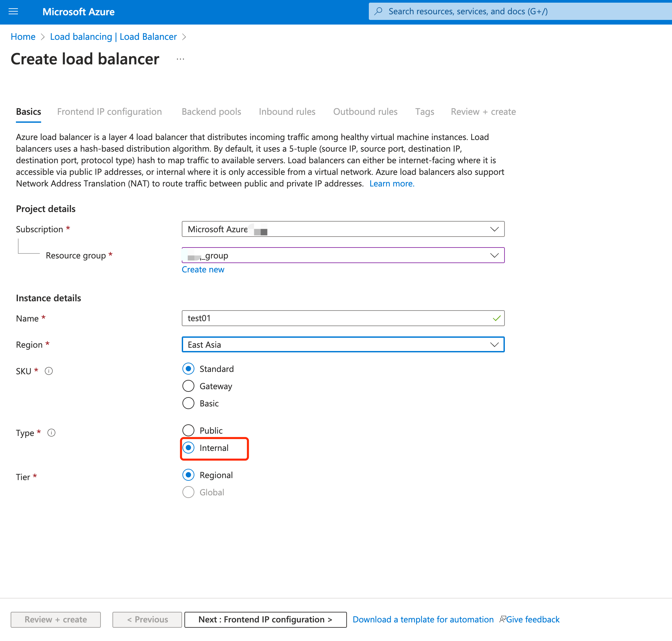Screen dimensions: 672x641
Task: View the Type info tooltip icon
Action: click(52, 433)
